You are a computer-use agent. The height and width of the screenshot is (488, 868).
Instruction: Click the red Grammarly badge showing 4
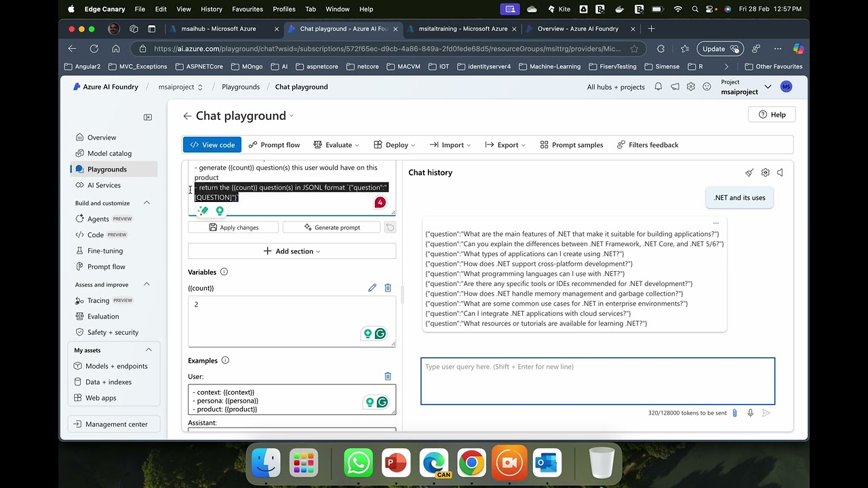(x=380, y=203)
